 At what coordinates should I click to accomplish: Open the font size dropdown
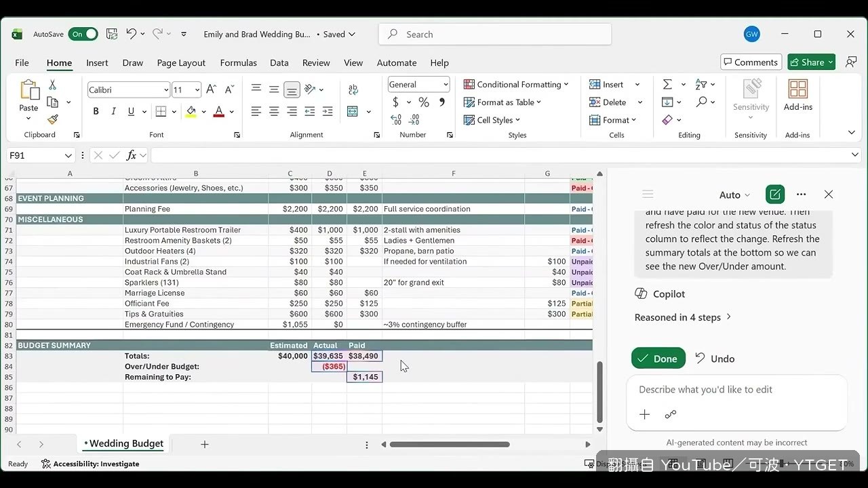point(197,90)
